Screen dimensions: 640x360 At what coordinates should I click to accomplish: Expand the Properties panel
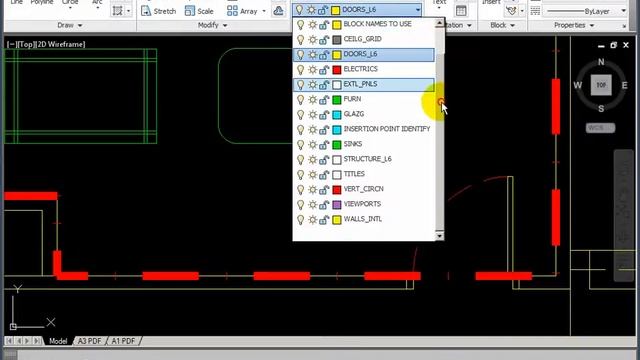click(x=574, y=25)
